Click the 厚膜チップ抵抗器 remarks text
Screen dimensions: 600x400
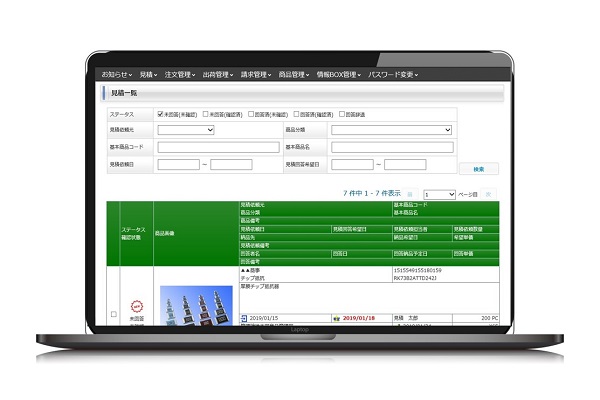(260, 286)
